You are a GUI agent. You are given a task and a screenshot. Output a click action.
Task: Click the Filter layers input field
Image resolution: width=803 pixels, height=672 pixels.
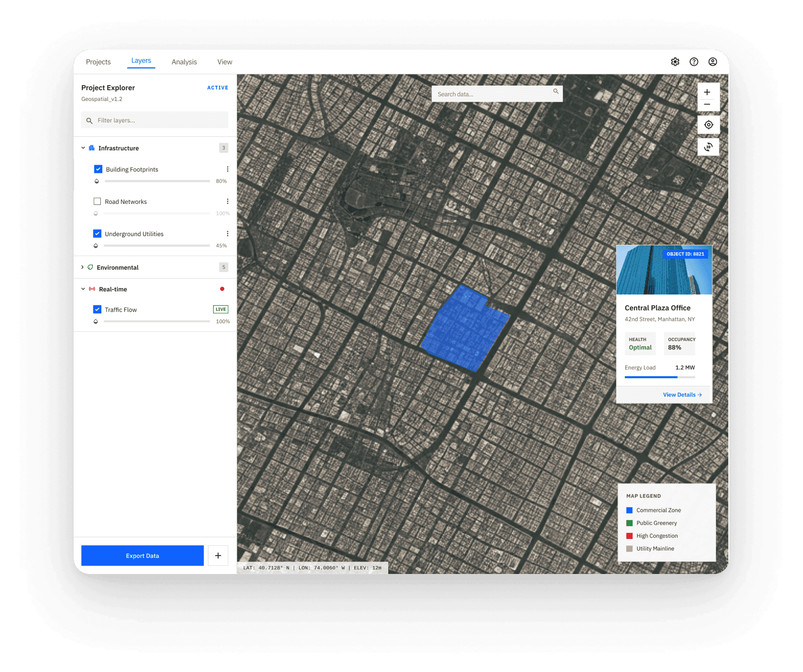(x=155, y=120)
